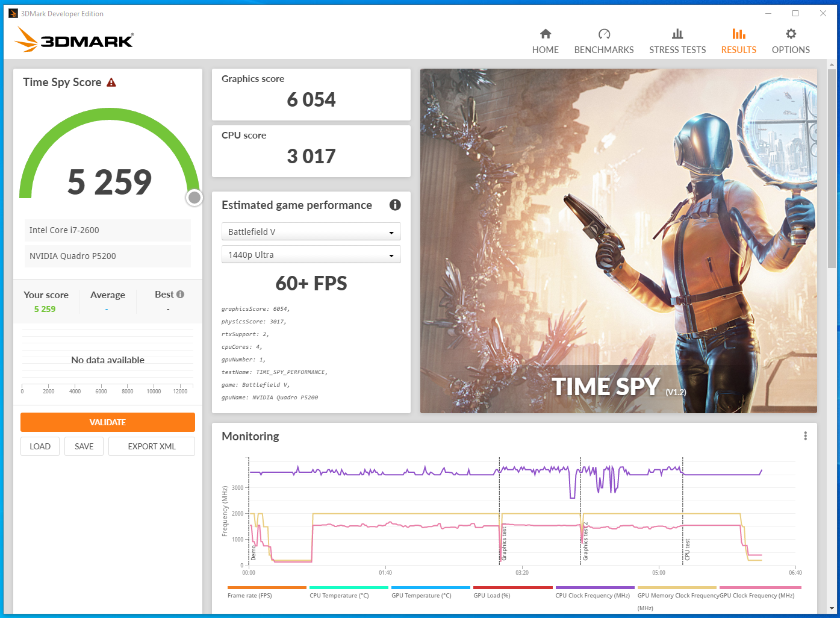
Task: Click the CPU test timeline marker
Action: tap(687, 549)
